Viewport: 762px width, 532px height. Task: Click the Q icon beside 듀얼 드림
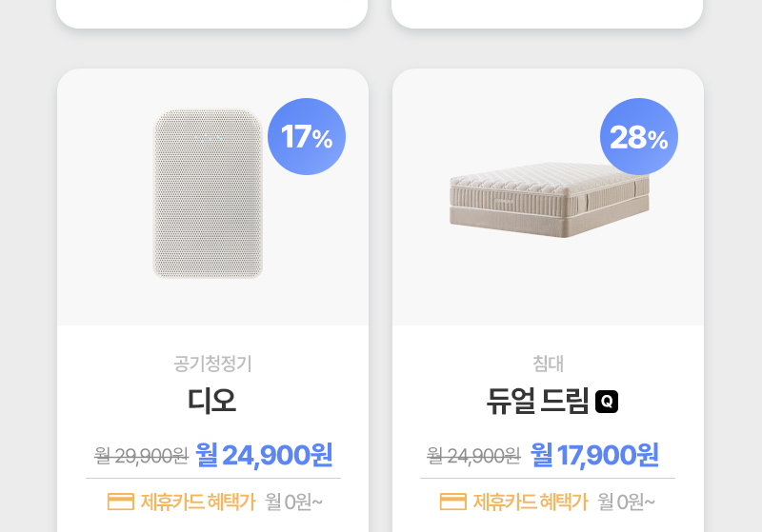click(607, 402)
